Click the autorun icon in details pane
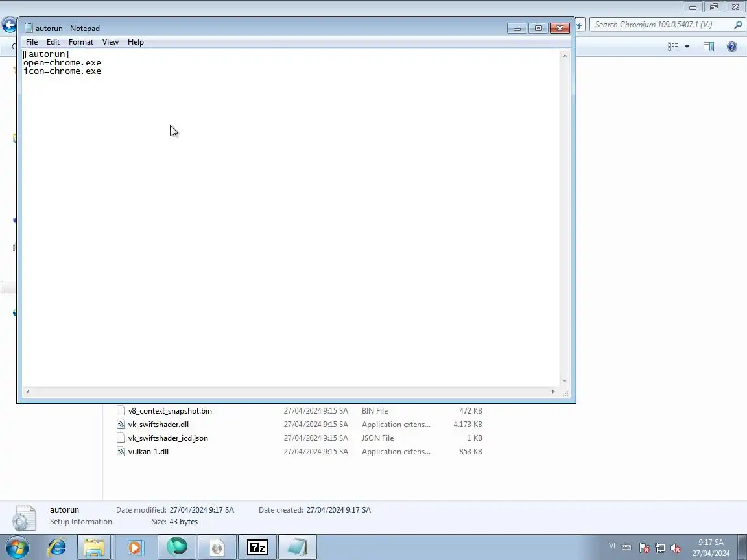This screenshot has width=747, height=560. 24,518
